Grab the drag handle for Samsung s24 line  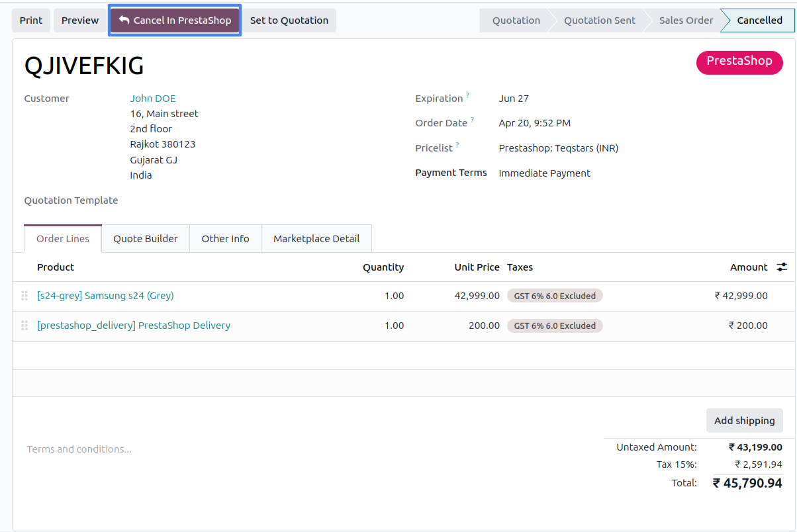coord(24,296)
